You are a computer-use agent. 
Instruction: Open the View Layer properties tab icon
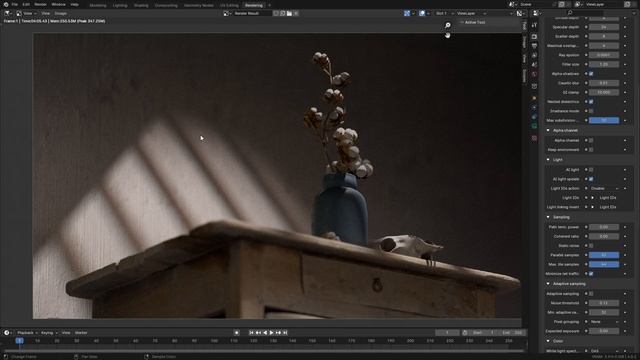coord(534,55)
